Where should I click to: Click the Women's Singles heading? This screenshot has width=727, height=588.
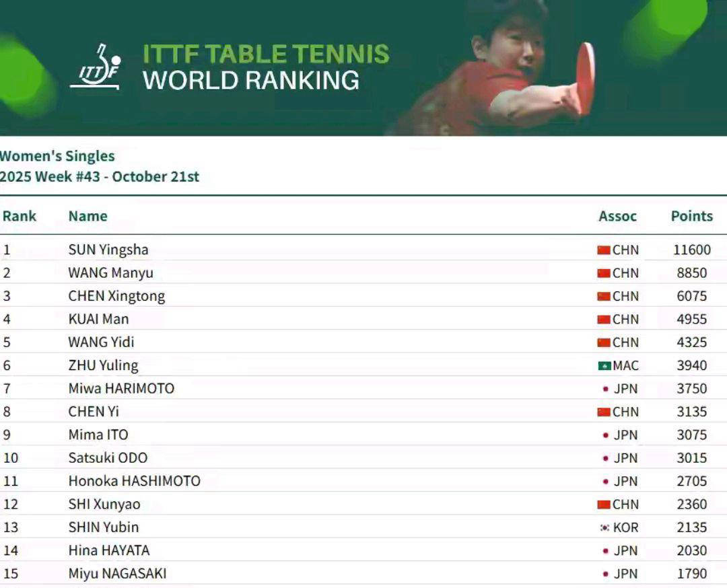57,156
